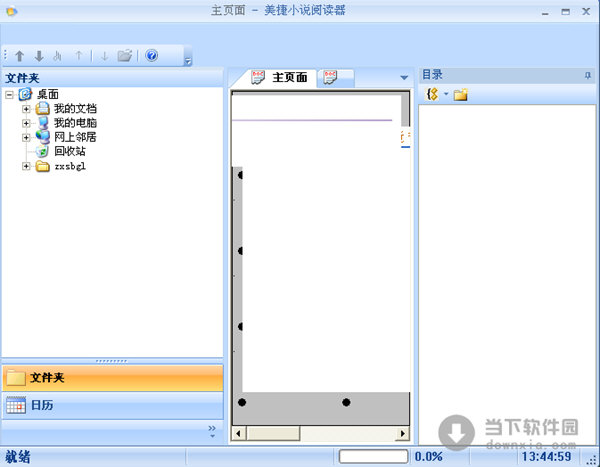Click the 13:44:59 clock in status bar
600x467 pixels.
point(546,456)
